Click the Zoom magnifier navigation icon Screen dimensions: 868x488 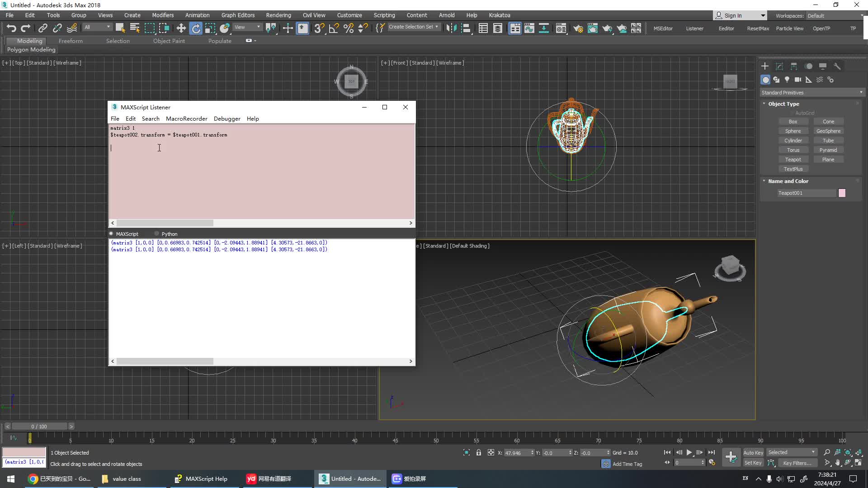[827, 452]
